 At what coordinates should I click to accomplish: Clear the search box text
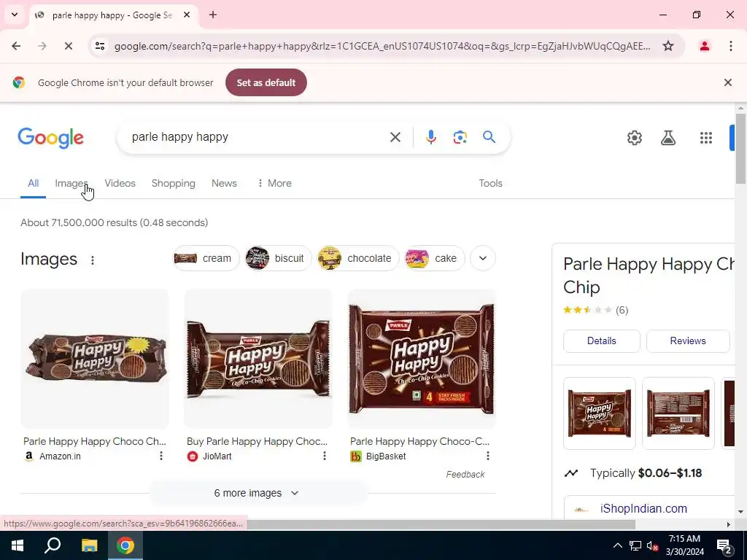(x=395, y=137)
